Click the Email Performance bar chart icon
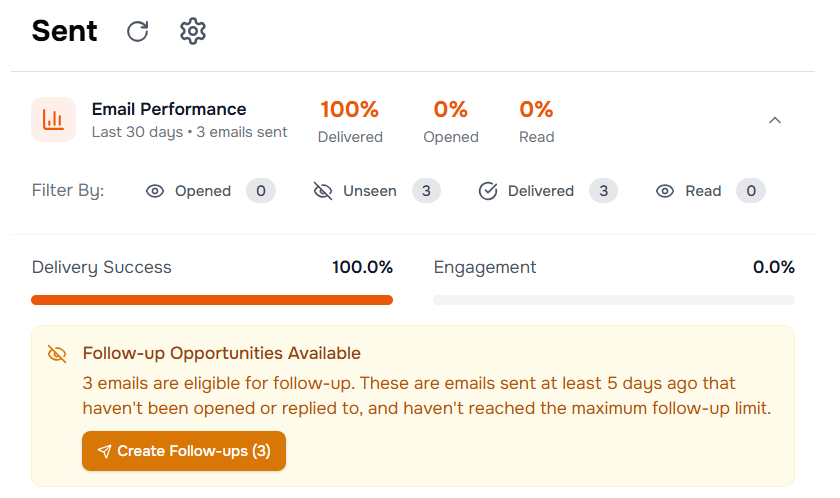Screen dimensions: 840x498 tap(54, 119)
